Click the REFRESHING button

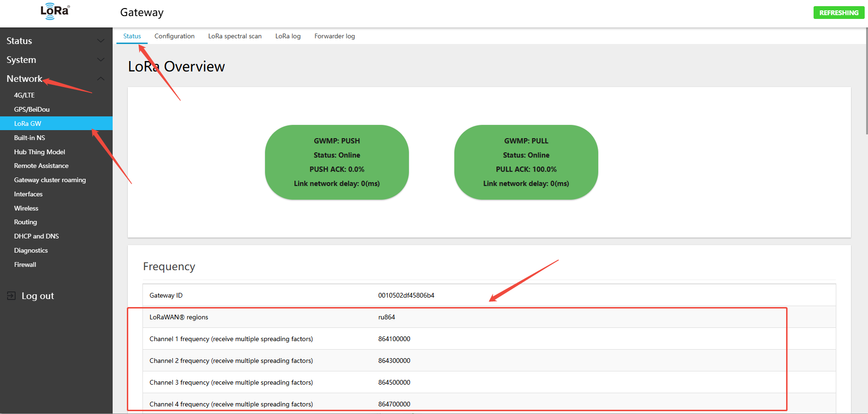tap(839, 13)
